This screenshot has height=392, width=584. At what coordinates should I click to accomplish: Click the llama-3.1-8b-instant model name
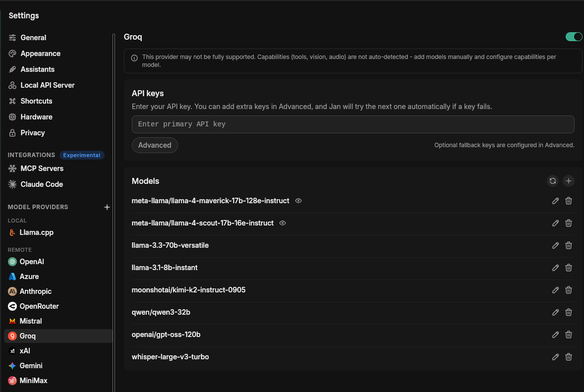click(x=164, y=268)
